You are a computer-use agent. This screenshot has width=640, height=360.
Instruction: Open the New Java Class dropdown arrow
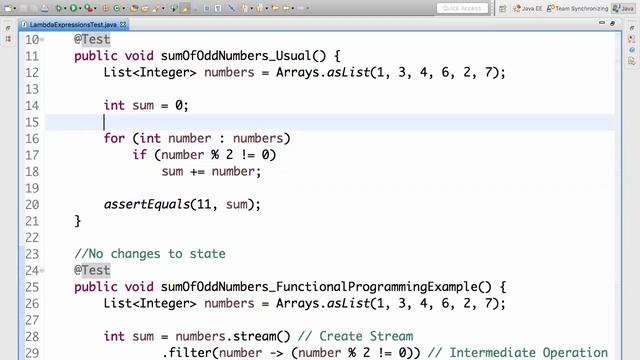[124, 8]
